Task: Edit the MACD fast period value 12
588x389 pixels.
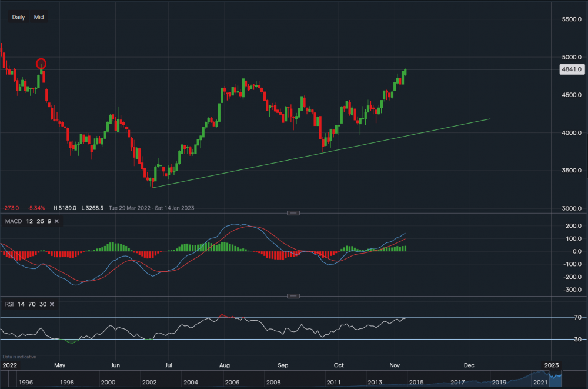Action: [30, 221]
